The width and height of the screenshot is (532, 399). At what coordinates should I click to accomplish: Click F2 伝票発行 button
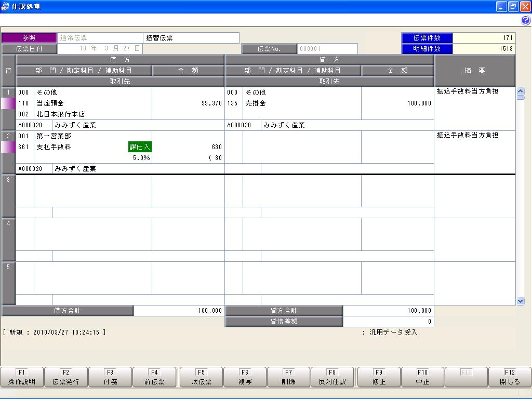(66, 377)
